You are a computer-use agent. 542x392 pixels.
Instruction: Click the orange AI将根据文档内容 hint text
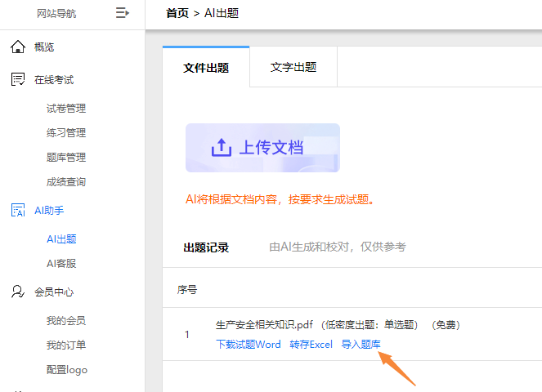coord(280,199)
